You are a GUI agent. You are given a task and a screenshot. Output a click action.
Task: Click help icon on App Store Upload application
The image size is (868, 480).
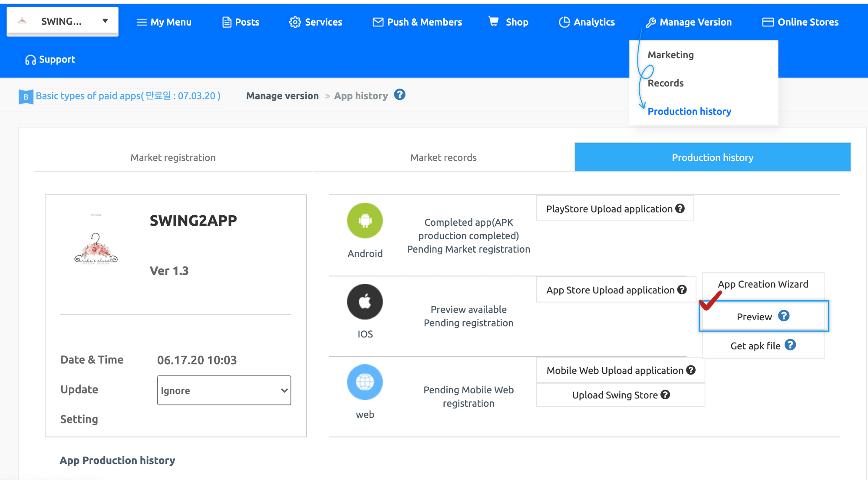[682, 289]
